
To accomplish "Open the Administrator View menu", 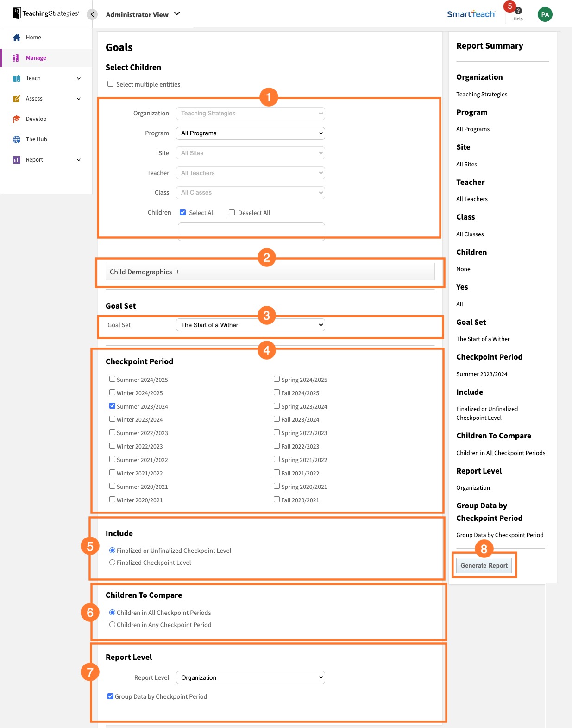I will tap(143, 14).
